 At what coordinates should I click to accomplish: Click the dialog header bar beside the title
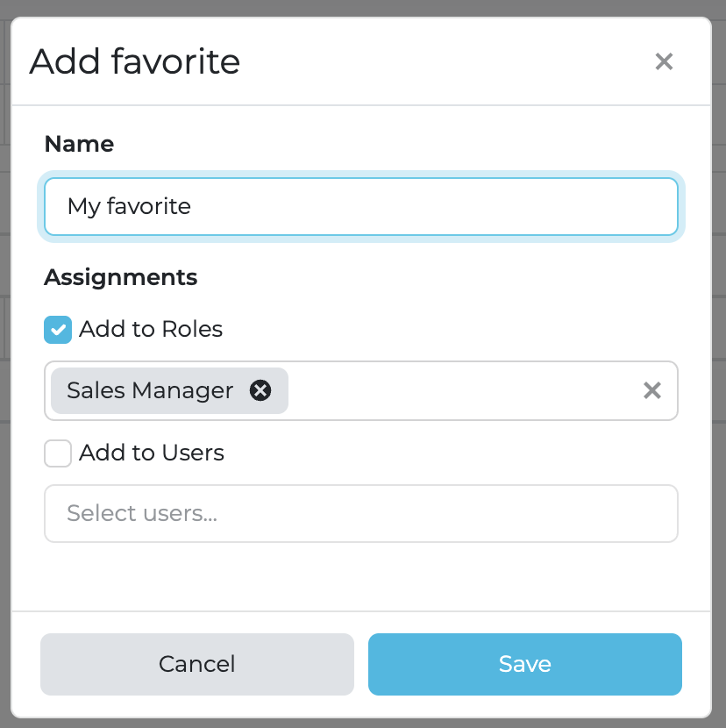click(438, 61)
